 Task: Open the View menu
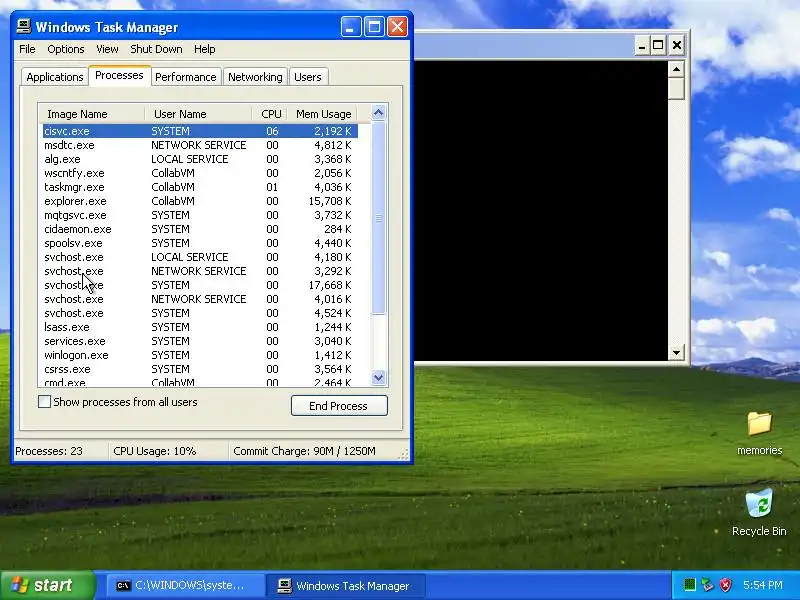[x=107, y=49]
